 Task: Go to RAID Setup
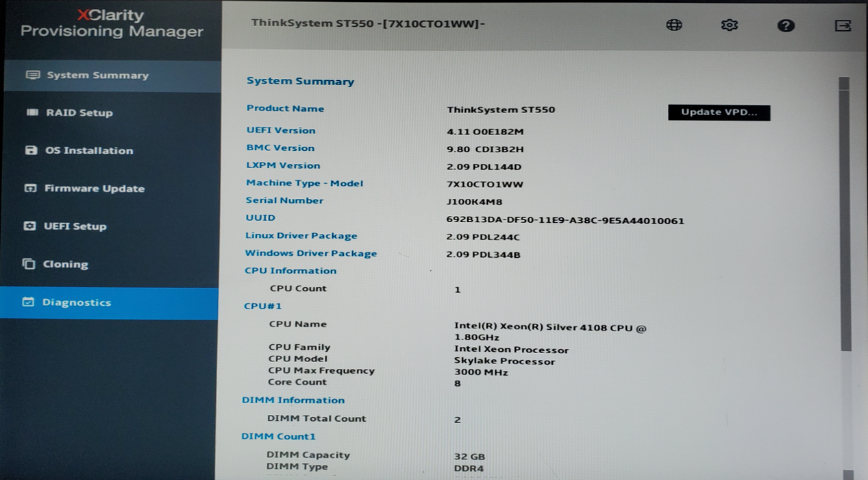coord(110,112)
